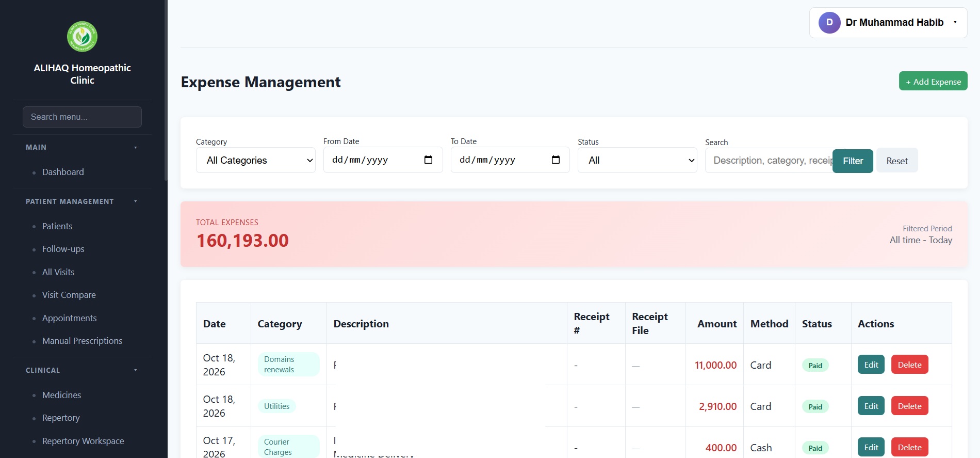Image resolution: width=980 pixels, height=458 pixels.
Task: Open All Visits page
Action: click(x=58, y=272)
